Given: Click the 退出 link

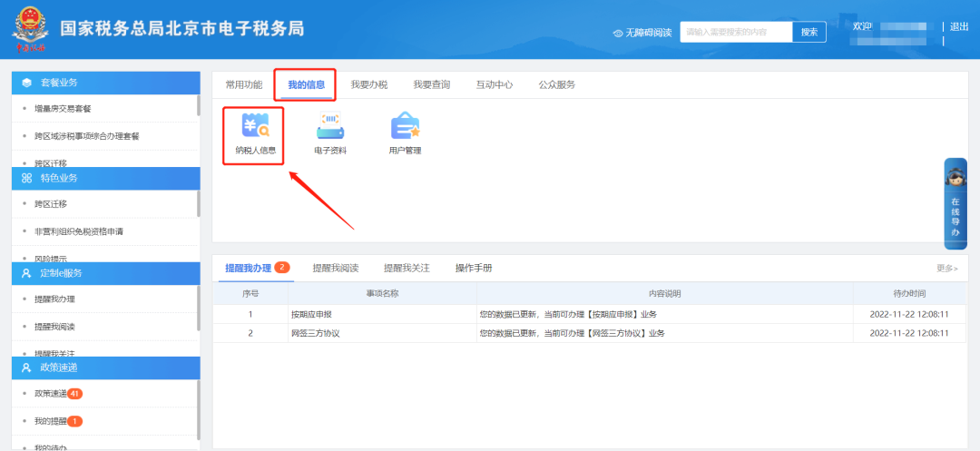Looking at the screenshot, I should [x=959, y=27].
